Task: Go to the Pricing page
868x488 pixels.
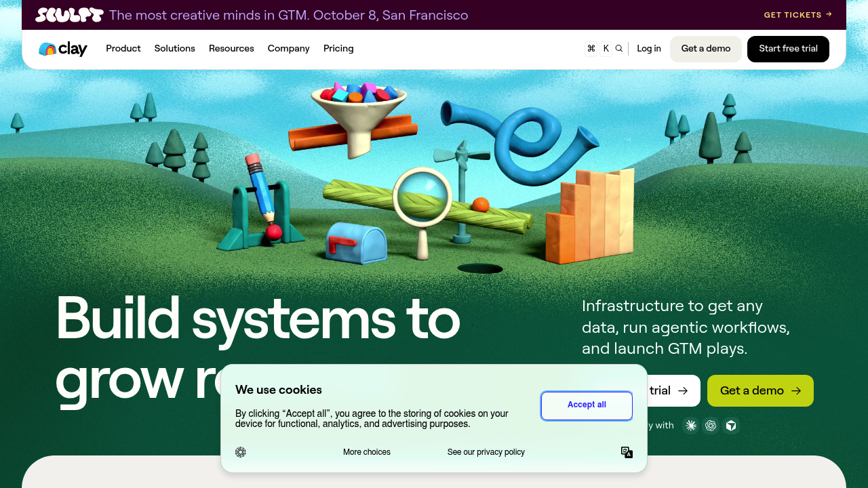Action: tap(338, 49)
